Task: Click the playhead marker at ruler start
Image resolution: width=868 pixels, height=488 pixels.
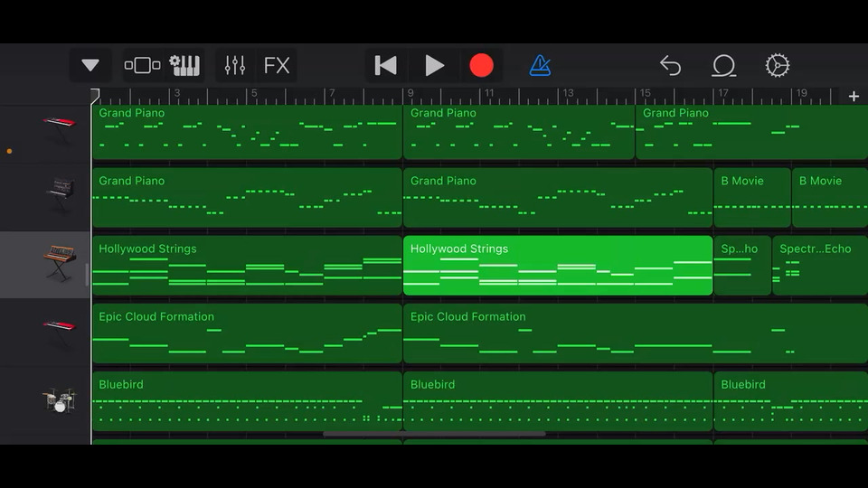Action: tap(95, 95)
